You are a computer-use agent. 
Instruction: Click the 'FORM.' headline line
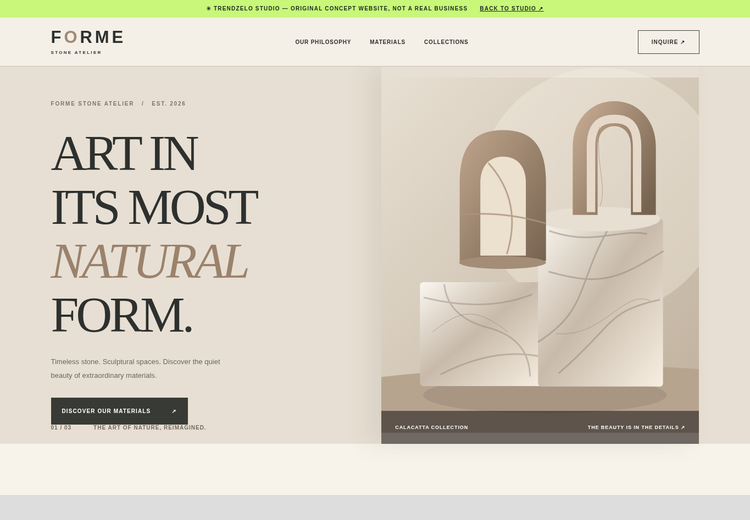pyautogui.click(x=121, y=315)
